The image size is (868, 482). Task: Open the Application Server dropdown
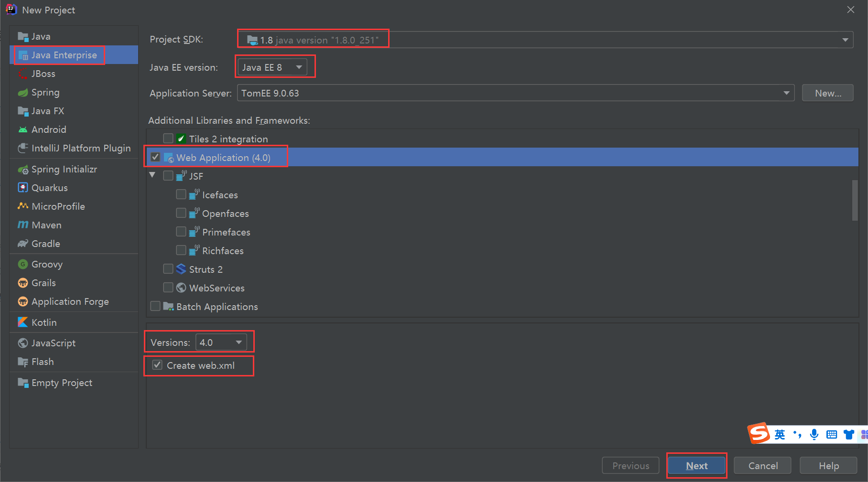point(516,93)
